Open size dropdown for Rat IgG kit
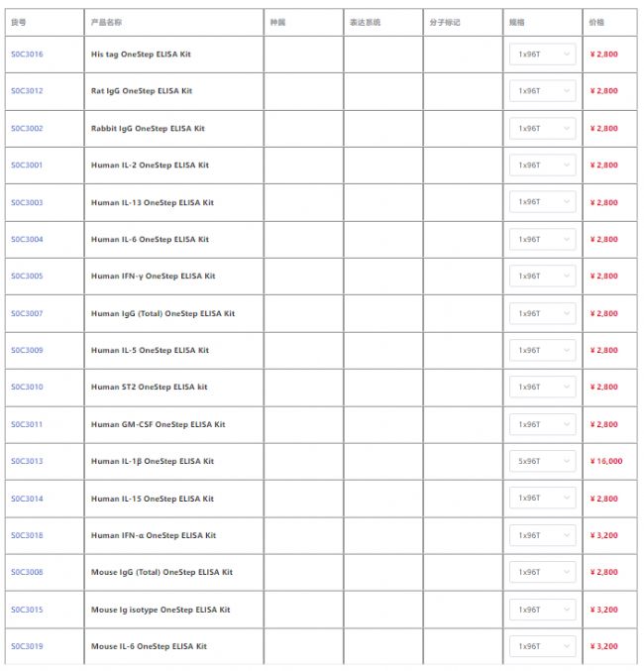The width and height of the screenshot is (644, 671). click(542, 91)
